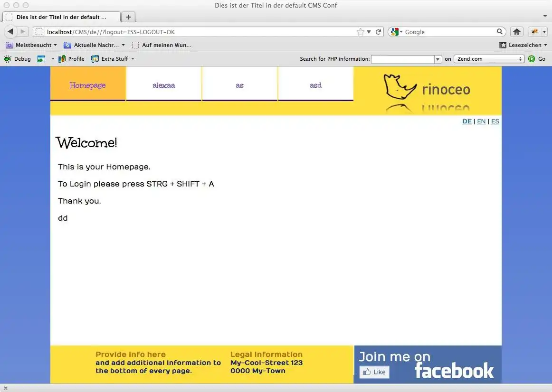The width and height of the screenshot is (552, 392).
Task: Click the picture icon in Zend toolbar
Action: click(41, 59)
